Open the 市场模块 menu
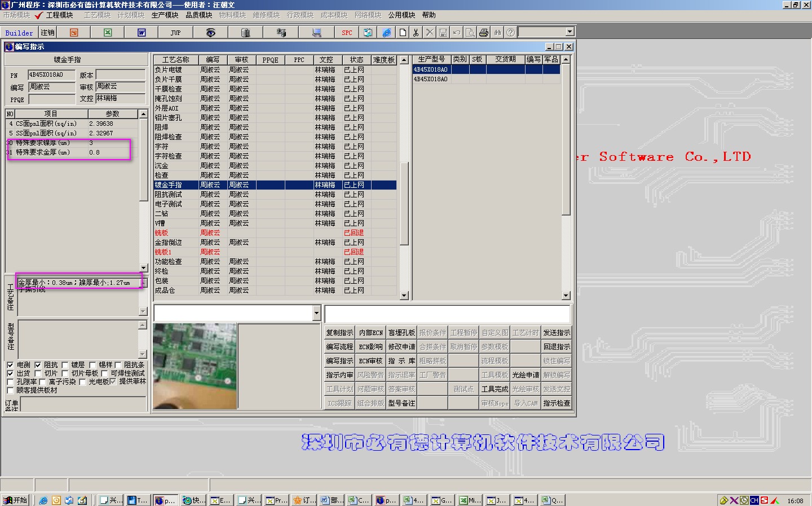The image size is (812, 506). (x=16, y=15)
